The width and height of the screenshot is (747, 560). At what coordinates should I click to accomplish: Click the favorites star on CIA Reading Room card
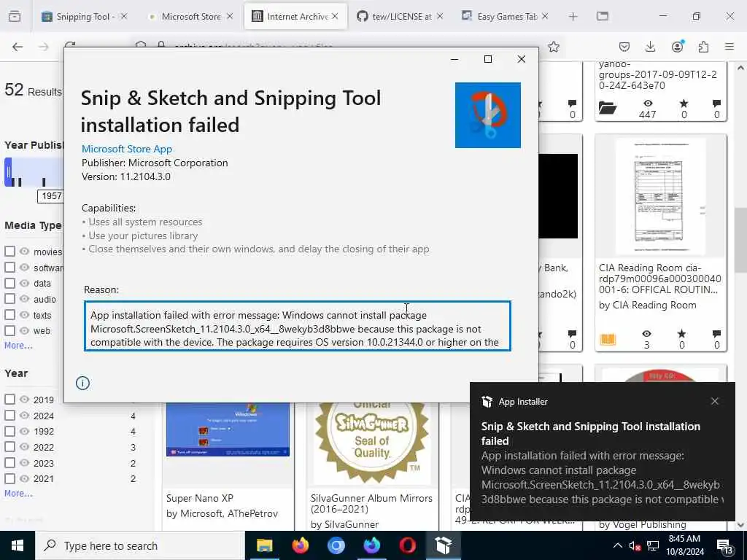click(x=682, y=333)
